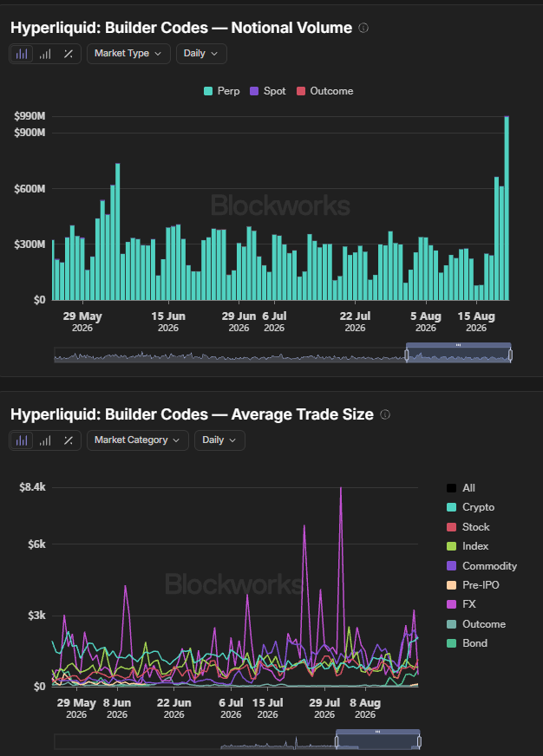Click the 5 Aug 2026 axis label
This screenshot has height=756, width=543.
426,322
